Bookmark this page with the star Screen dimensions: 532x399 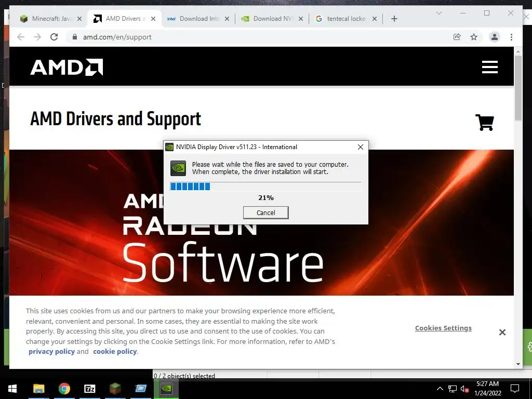coord(474,37)
